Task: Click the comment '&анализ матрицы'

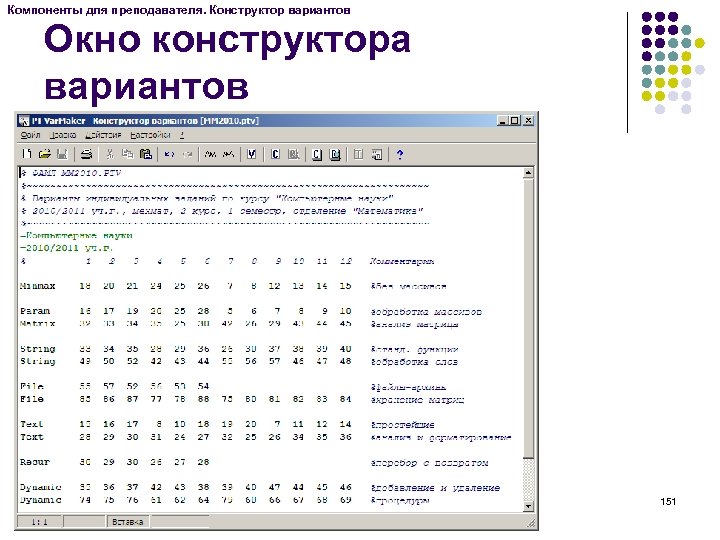Action: tap(414, 324)
